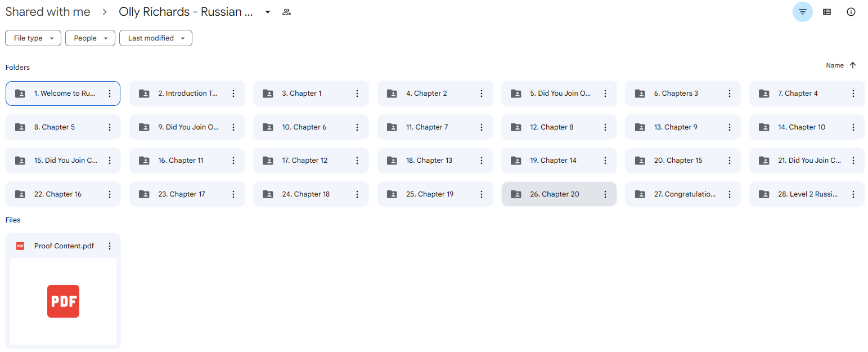Go back to Shared with me breadcrumb
Screen dimensions: 868x352
pyautogui.click(x=48, y=12)
